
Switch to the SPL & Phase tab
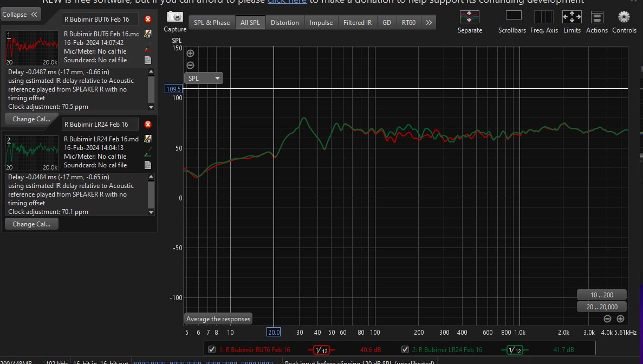coord(212,23)
